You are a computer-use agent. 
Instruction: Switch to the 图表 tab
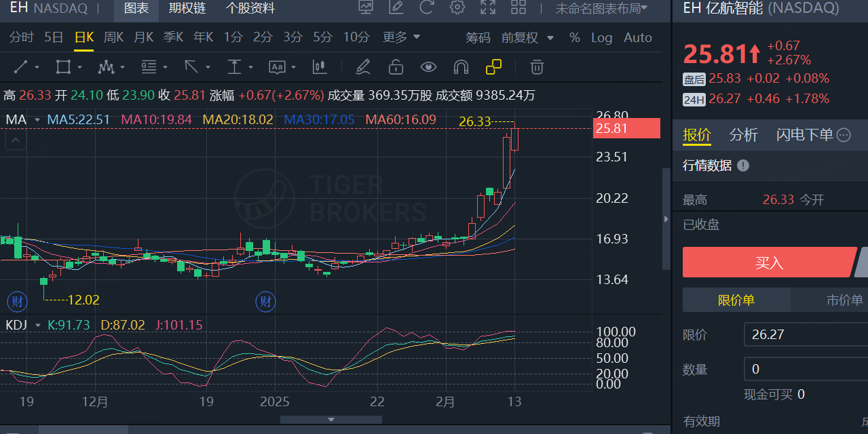136,9
